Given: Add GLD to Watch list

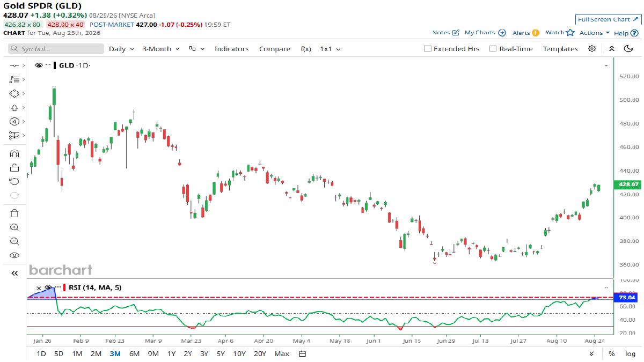Looking at the screenshot, I should coord(560,33).
